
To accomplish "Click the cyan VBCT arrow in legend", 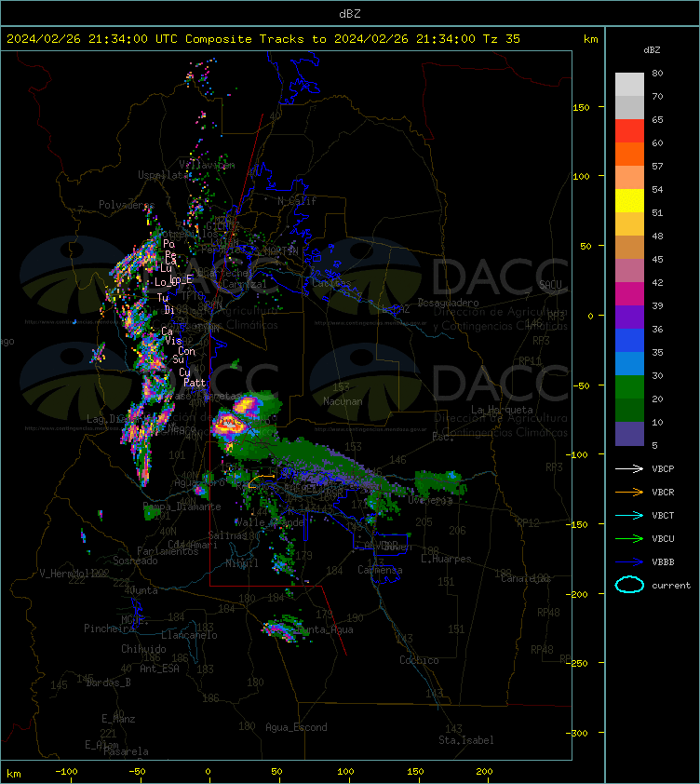I will click(629, 516).
